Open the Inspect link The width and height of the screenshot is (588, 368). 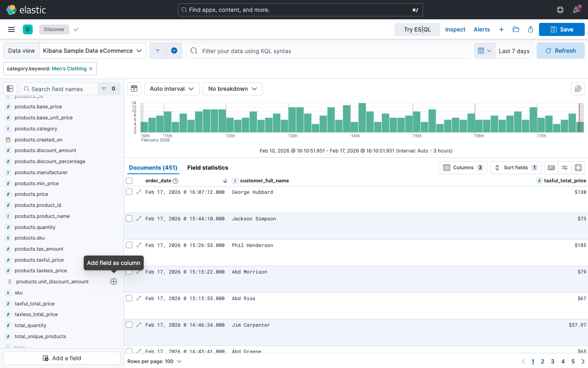(455, 29)
